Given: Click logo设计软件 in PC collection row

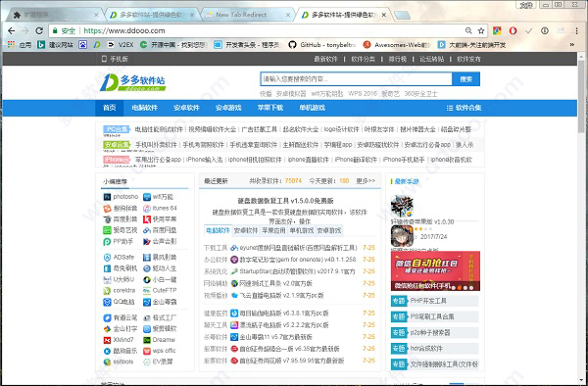Looking at the screenshot, I should click(342, 129).
